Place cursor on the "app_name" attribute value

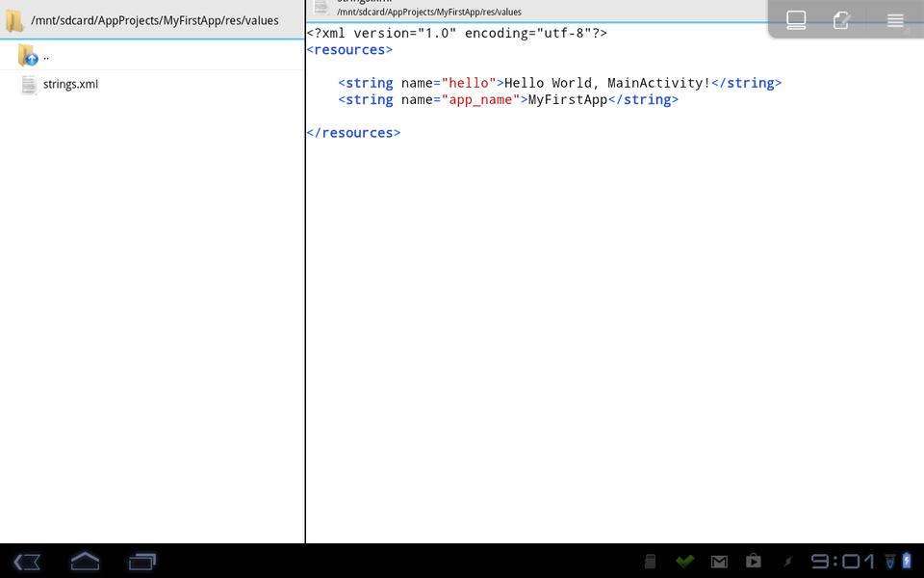pyautogui.click(x=481, y=100)
